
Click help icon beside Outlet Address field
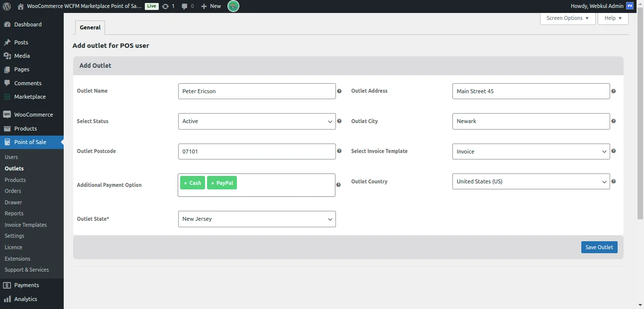613,91
